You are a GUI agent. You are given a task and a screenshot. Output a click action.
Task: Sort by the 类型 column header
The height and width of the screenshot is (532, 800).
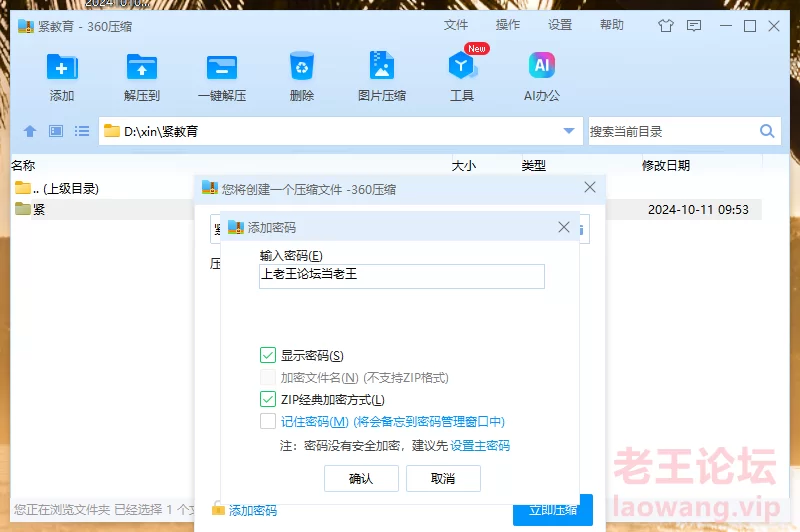534,165
